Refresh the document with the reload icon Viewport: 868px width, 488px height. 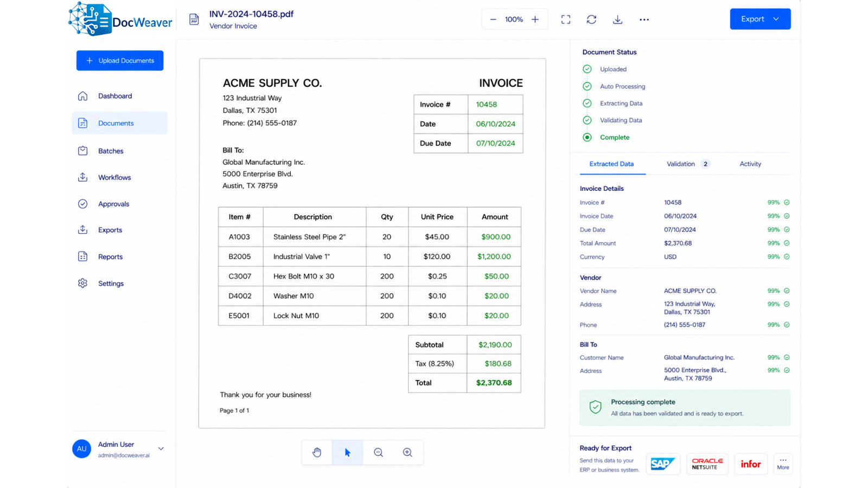pos(591,20)
